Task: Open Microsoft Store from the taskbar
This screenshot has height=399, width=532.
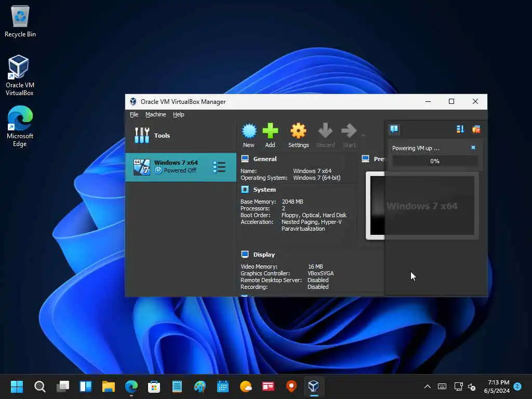Action: (154, 387)
